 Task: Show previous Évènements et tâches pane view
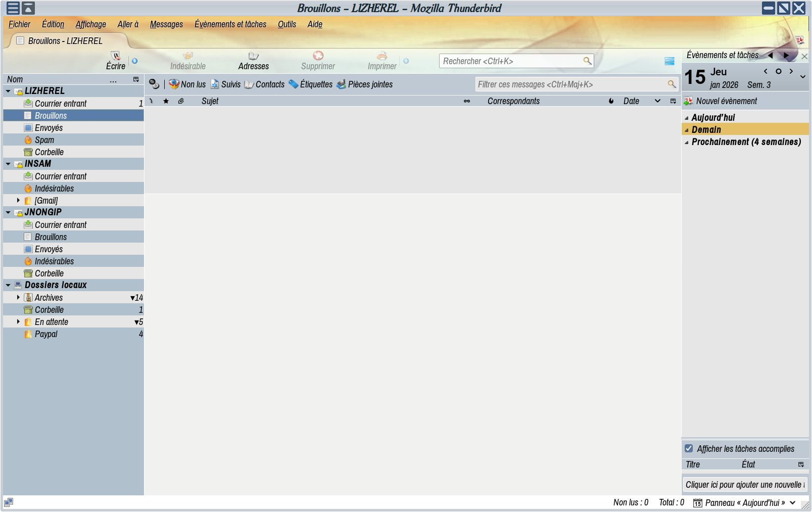pyautogui.click(x=771, y=55)
